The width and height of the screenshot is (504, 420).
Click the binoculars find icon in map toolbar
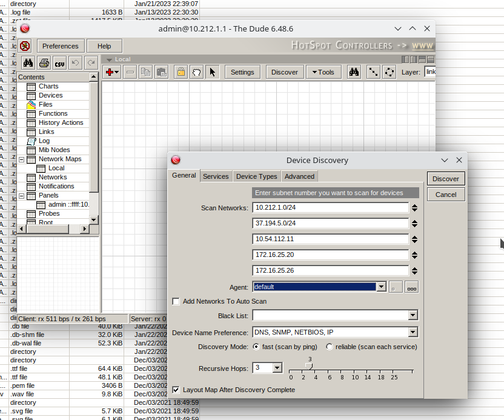[x=354, y=72]
